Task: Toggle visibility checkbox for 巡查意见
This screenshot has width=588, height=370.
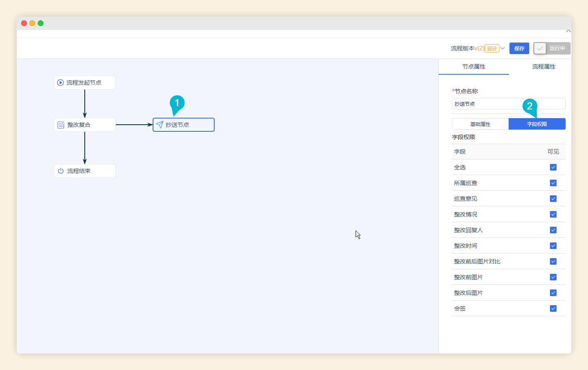Action: [553, 199]
